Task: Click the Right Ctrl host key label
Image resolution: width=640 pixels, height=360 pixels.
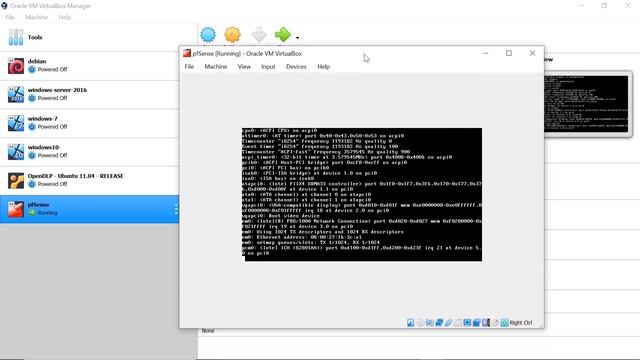Action: click(521, 323)
